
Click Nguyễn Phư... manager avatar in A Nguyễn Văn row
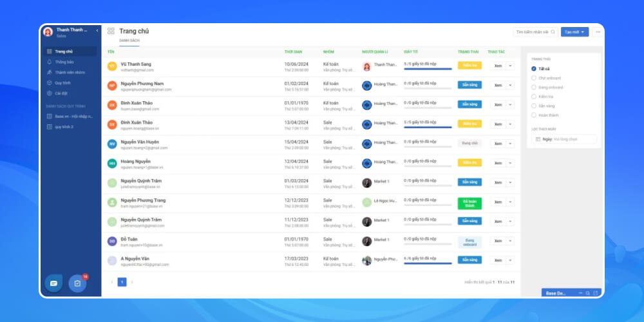[x=367, y=260]
